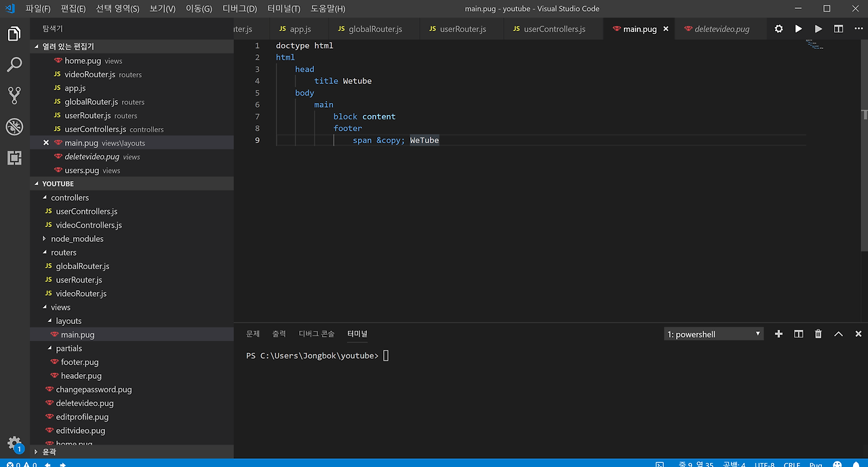Screen dimensions: 868x467
Task: Click the Manage gear icon with badge
Action: tap(14, 443)
